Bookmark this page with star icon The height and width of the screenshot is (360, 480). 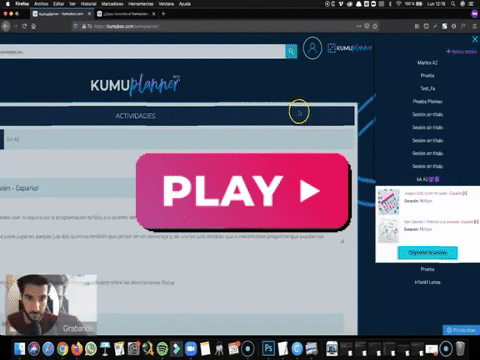point(375,26)
